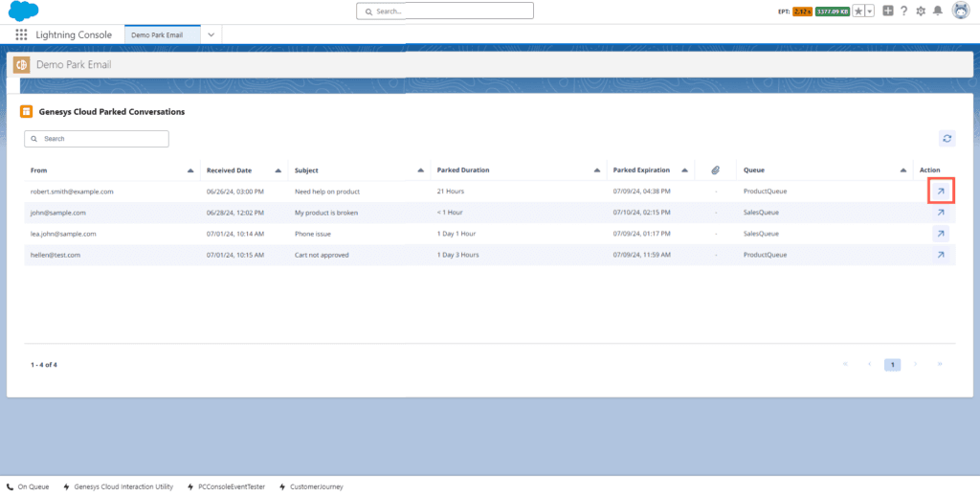Click the '1 - 4 of 4' record count
The width and height of the screenshot is (980, 497).
coord(44,365)
